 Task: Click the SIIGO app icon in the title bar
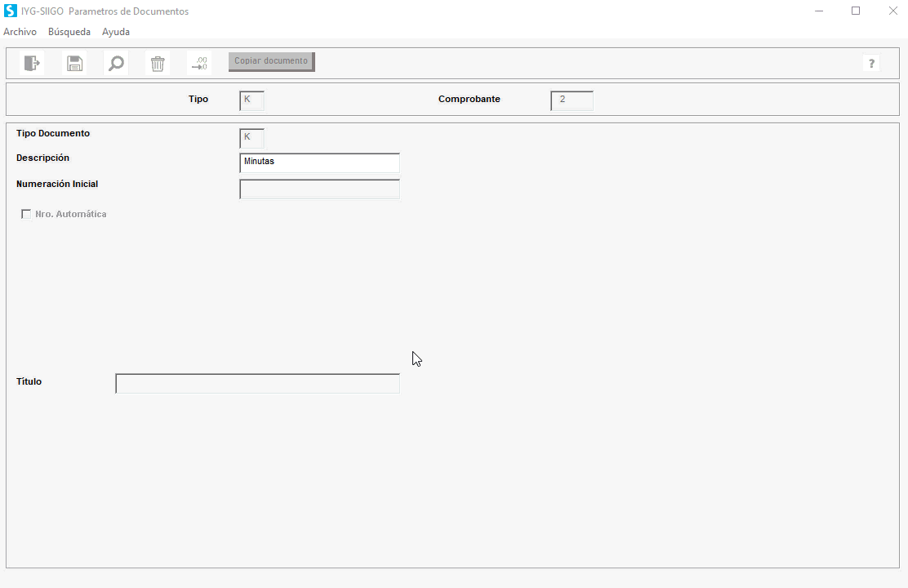tap(11, 11)
